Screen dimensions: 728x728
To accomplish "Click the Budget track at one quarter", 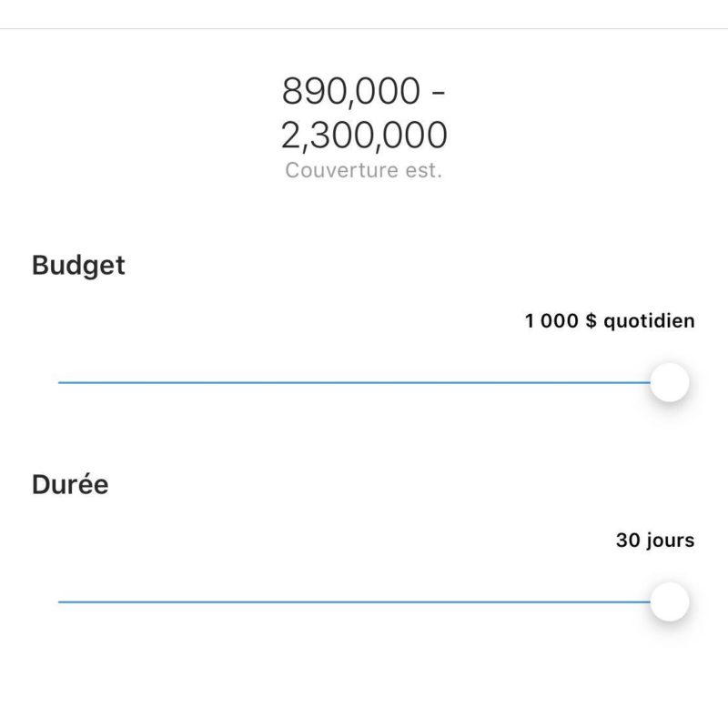I will pos(211,383).
